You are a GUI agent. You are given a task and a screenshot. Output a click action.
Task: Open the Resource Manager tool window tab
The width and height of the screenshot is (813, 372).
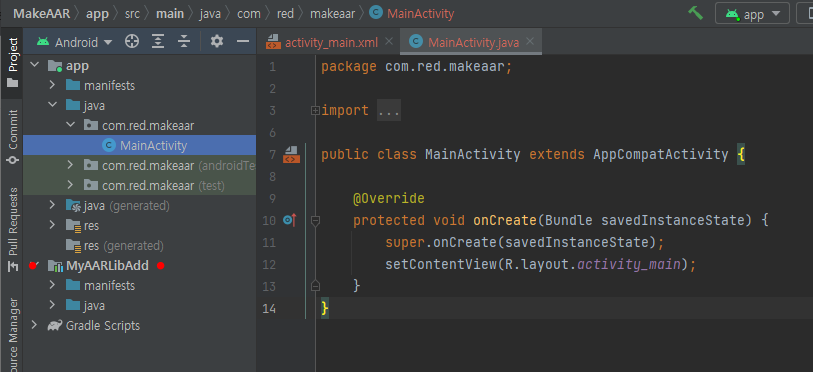point(12,335)
